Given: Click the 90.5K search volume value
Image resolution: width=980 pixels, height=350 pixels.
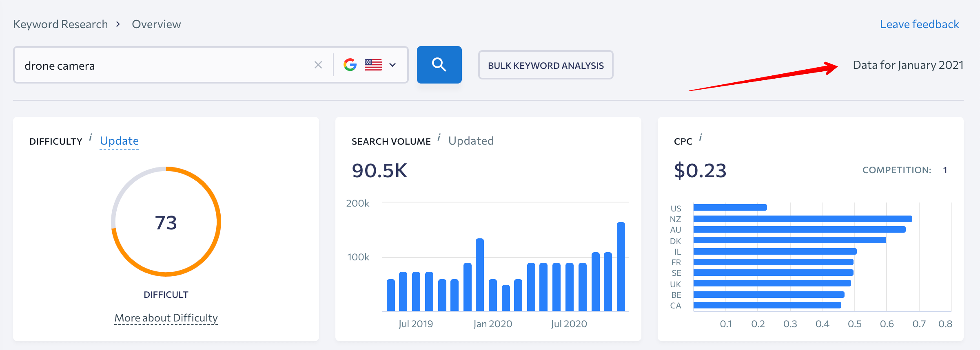Looking at the screenshot, I should tap(379, 170).
